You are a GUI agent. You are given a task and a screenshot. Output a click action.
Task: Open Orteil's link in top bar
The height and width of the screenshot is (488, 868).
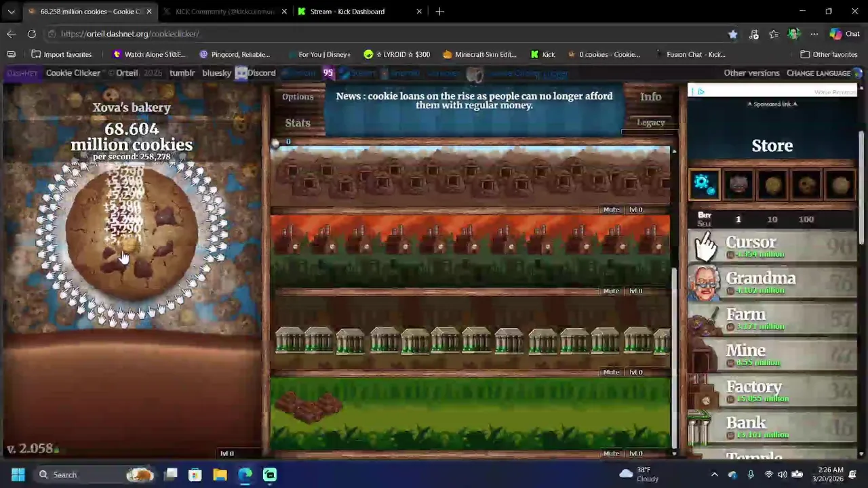127,73
